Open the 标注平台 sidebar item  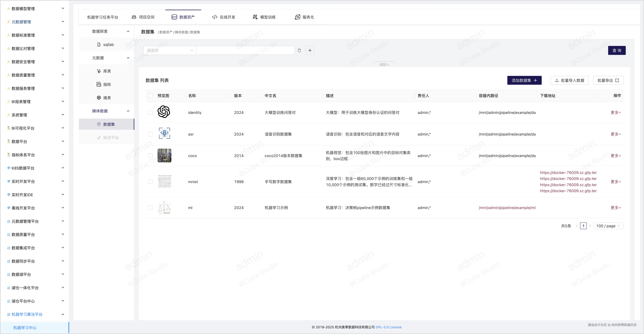pyautogui.click(x=111, y=138)
